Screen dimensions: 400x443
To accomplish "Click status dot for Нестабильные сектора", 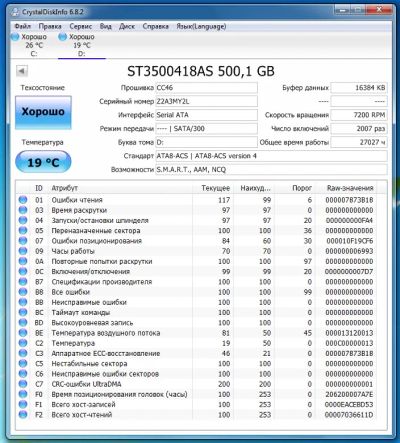I will coord(23,363).
